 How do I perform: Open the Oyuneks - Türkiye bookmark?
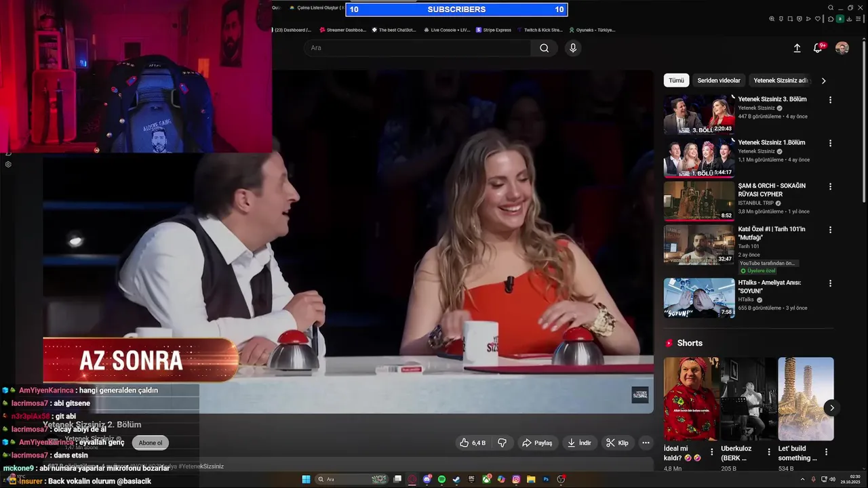pos(592,30)
